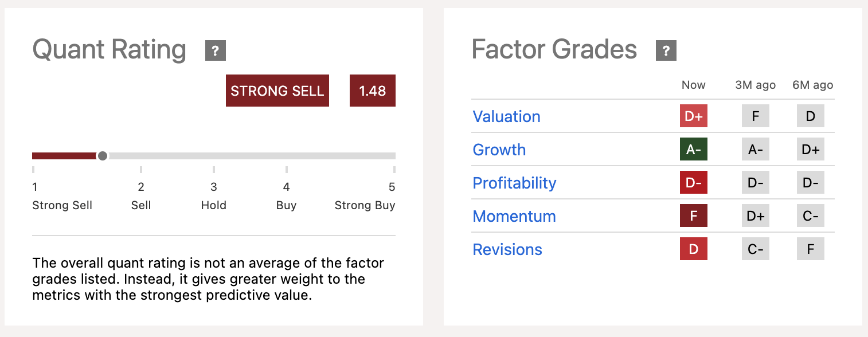The height and width of the screenshot is (337, 868).
Task: Click the Strong Buy label on the scale
Action: 365,205
